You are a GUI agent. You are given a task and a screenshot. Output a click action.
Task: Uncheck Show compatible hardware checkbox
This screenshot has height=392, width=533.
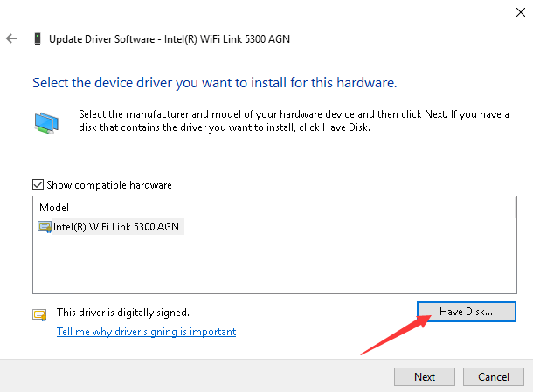coord(38,185)
